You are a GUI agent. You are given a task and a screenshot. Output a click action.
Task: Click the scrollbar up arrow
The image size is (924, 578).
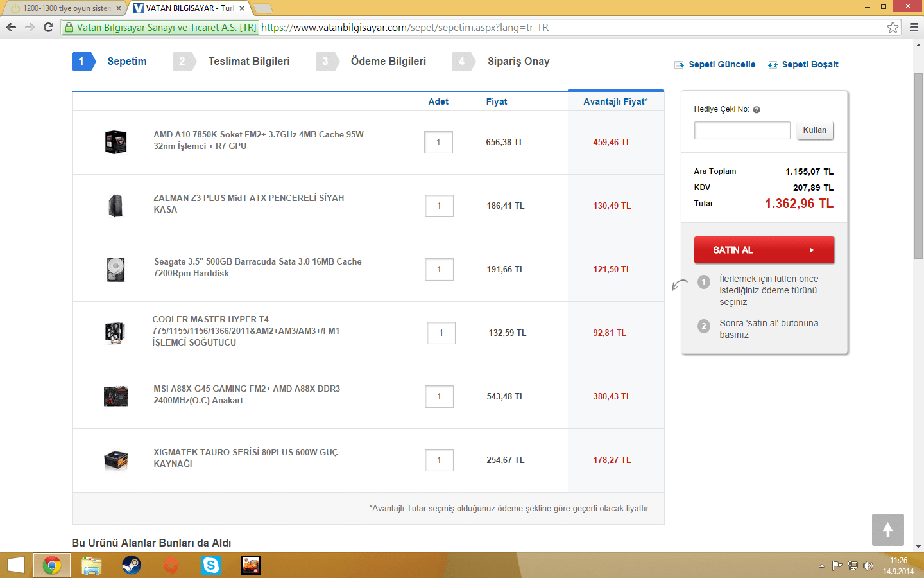click(919, 45)
